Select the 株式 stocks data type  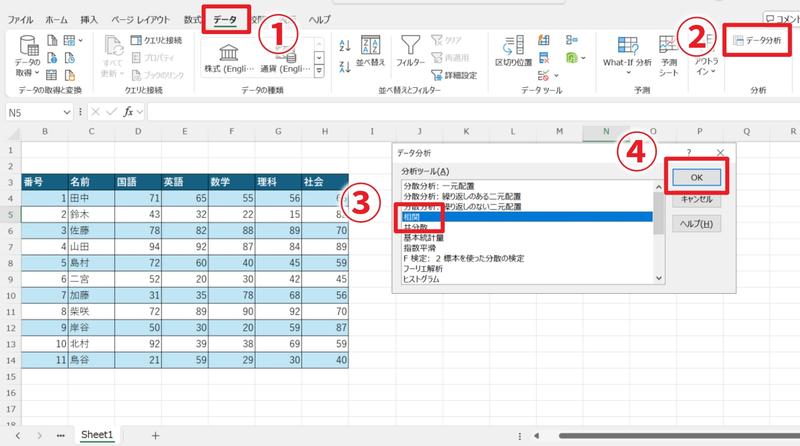(x=229, y=59)
